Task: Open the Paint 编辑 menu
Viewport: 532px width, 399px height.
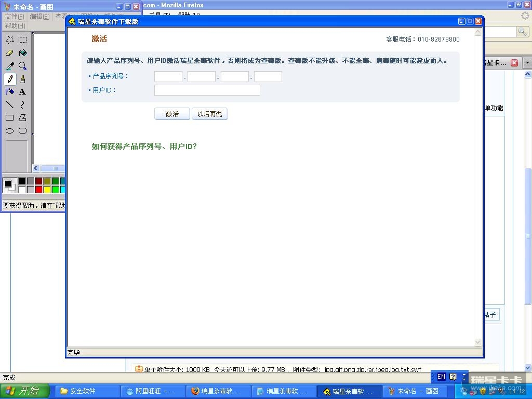Action: pyautogui.click(x=39, y=17)
